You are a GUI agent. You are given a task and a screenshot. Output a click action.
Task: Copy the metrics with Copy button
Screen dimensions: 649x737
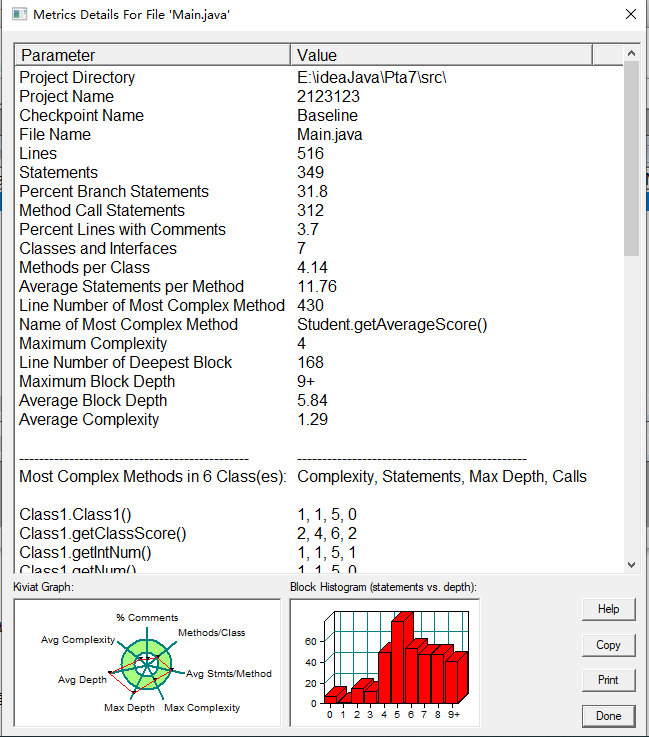(x=609, y=645)
